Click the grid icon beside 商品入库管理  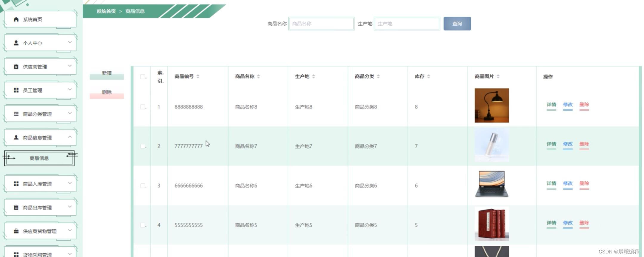coord(16,184)
